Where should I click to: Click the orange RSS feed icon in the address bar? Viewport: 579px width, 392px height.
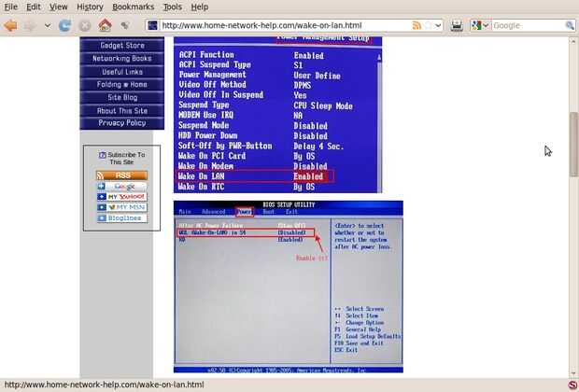tap(417, 25)
